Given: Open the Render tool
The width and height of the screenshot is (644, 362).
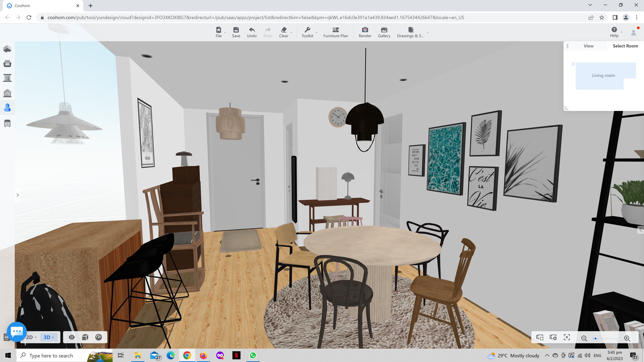Looking at the screenshot, I should 365,32.
